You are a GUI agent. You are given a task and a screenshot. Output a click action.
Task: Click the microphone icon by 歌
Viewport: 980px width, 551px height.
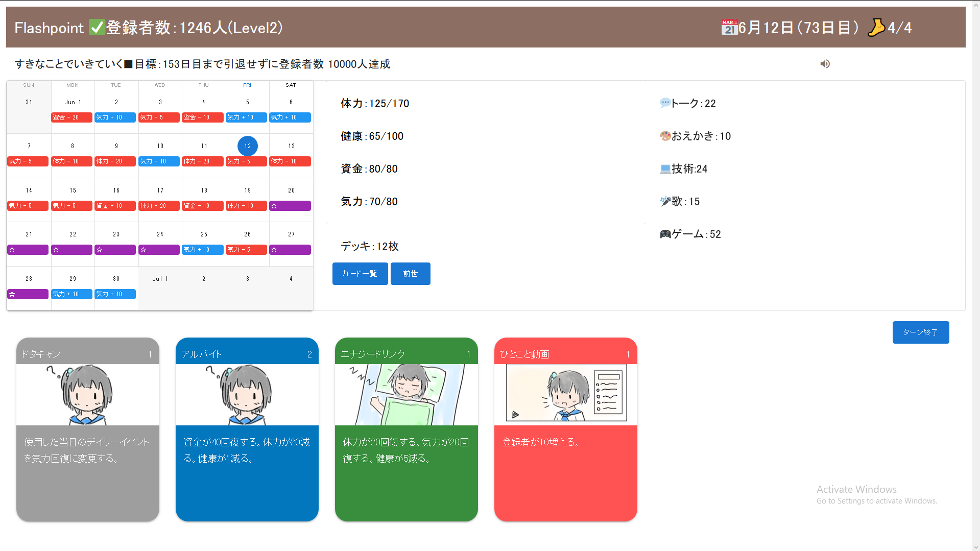(664, 201)
